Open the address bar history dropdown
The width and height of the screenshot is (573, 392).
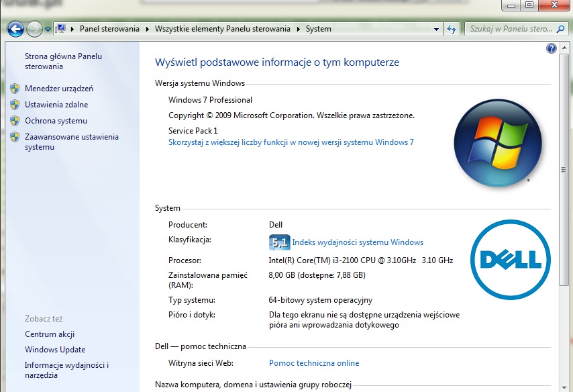tap(436, 30)
